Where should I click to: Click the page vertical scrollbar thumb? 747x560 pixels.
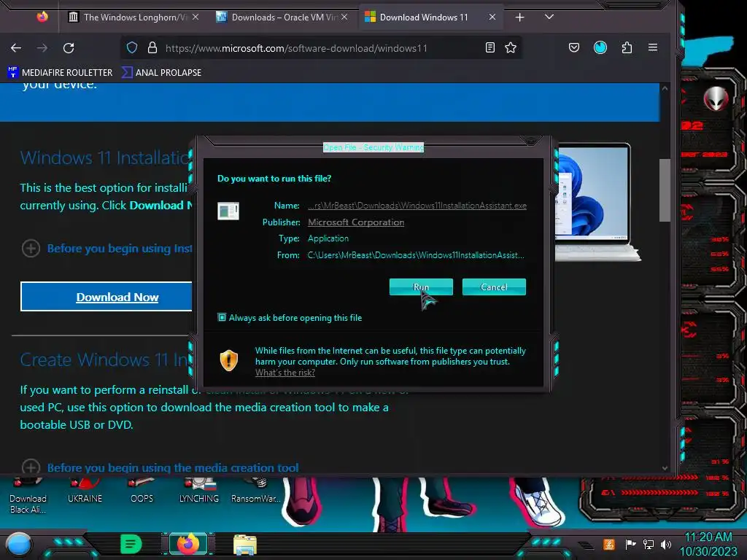665,190
